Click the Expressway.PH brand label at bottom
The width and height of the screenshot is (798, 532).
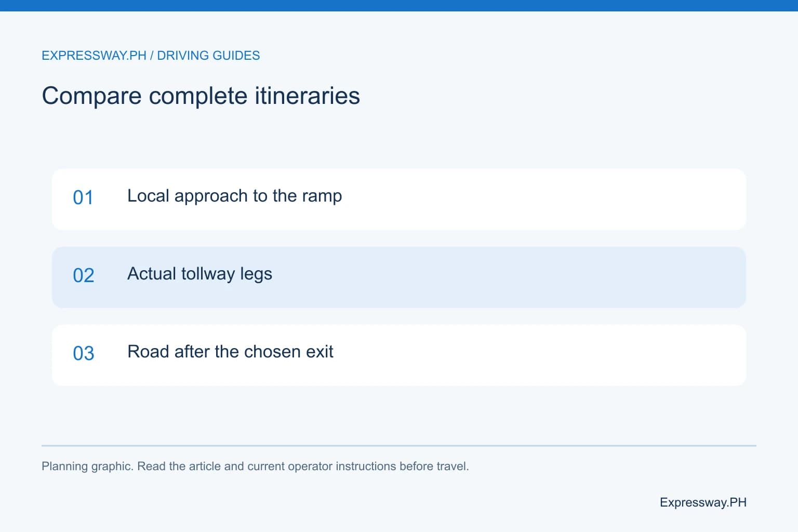703,502
